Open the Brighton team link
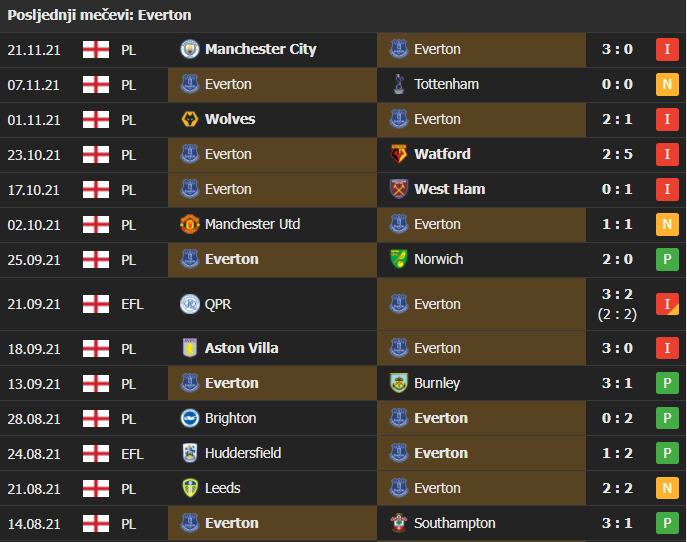 click(x=230, y=418)
